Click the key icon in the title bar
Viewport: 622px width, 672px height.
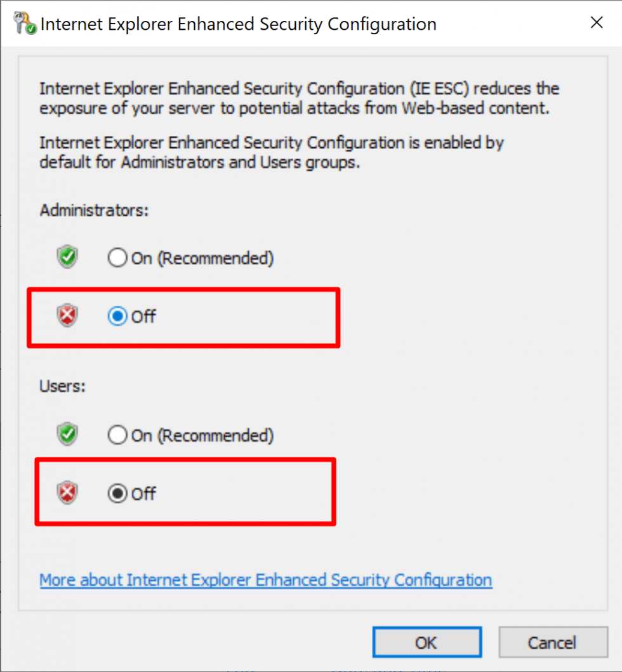[x=19, y=22]
